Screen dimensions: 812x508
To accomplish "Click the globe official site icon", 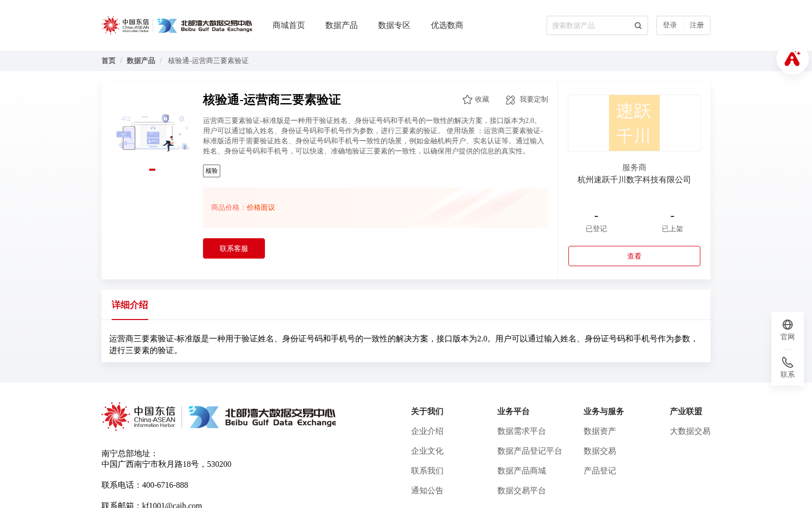I will pyautogui.click(x=788, y=325).
